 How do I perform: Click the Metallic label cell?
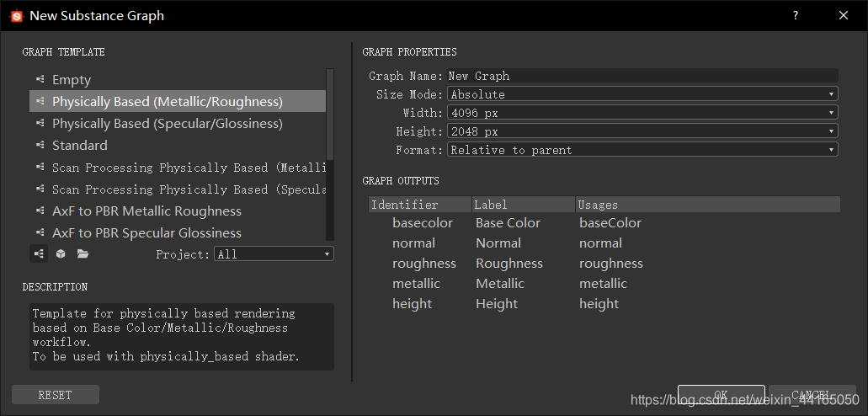pos(500,284)
